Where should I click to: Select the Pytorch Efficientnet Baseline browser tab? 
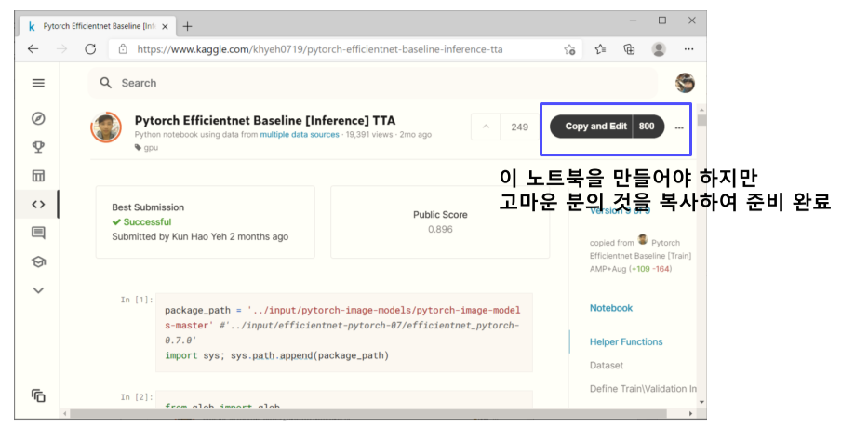pyautogui.click(x=97, y=26)
